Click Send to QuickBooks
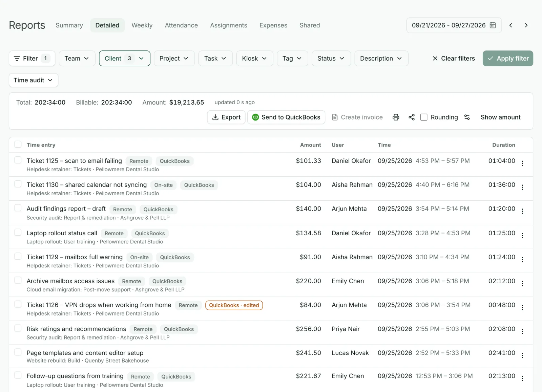 click(x=286, y=117)
